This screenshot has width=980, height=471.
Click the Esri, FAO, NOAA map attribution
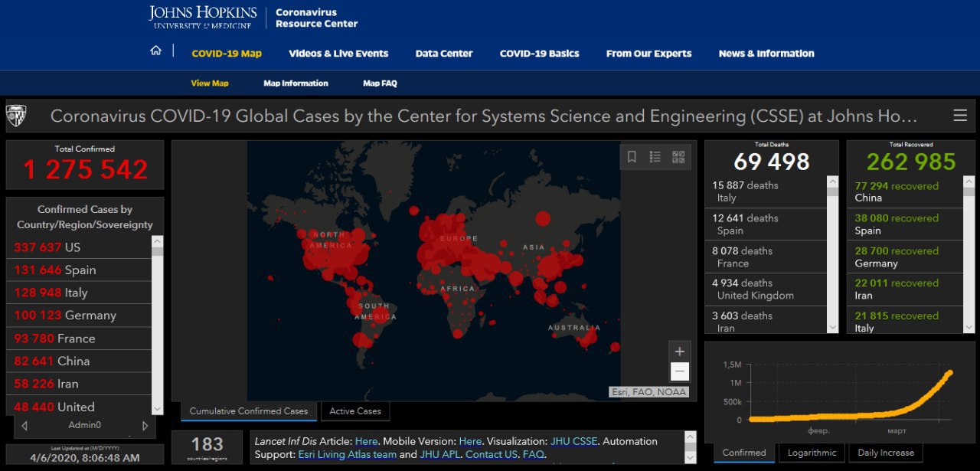(x=649, y=392)
